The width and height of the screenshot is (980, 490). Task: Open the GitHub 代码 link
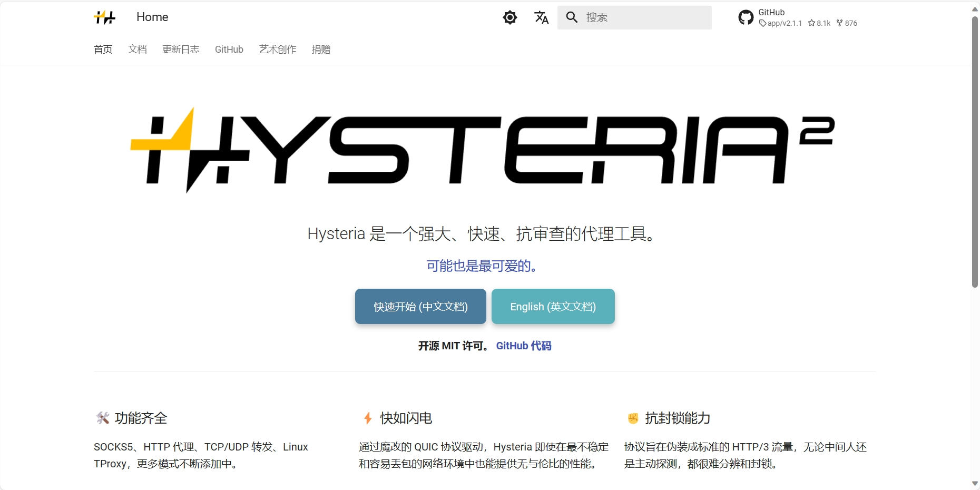pyautogui.click(x=524, y=346)
